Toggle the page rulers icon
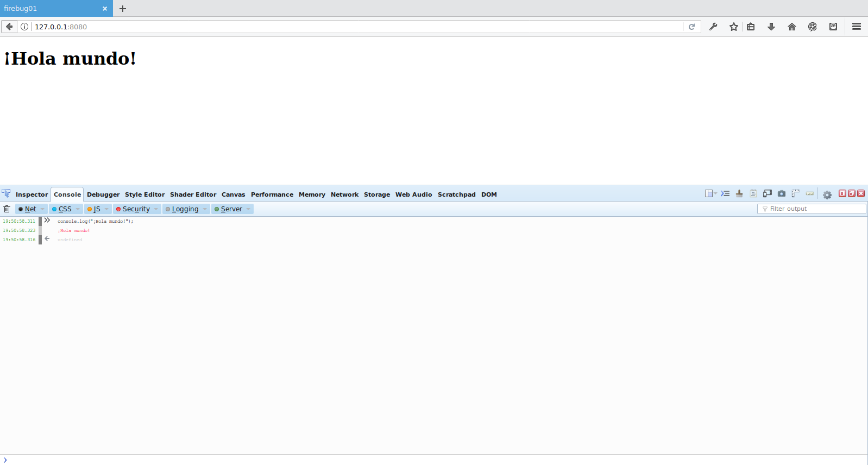The height and width of the screenshot is (465, 868). pyautogui.click(x=796, y=193)
